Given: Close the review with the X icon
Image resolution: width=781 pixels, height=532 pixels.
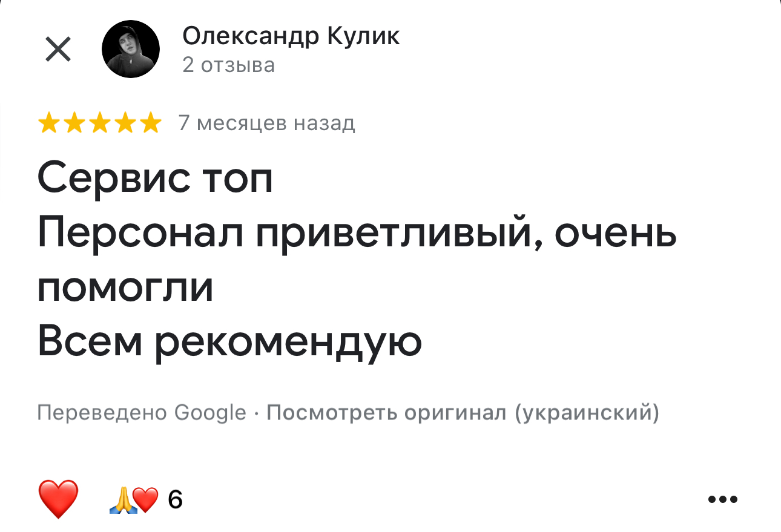Looking at the screenshot, I should tap(58, 50).
